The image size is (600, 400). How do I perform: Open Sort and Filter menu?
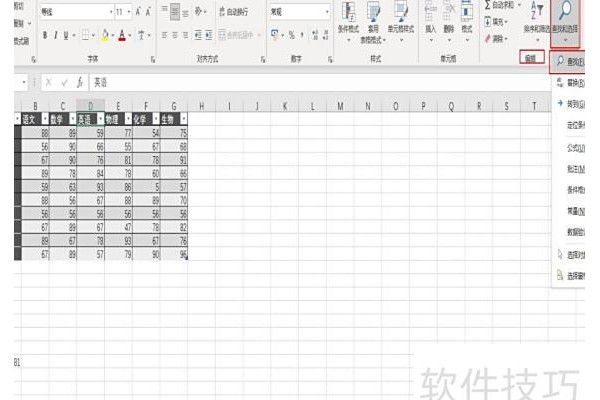coord(536,22)
